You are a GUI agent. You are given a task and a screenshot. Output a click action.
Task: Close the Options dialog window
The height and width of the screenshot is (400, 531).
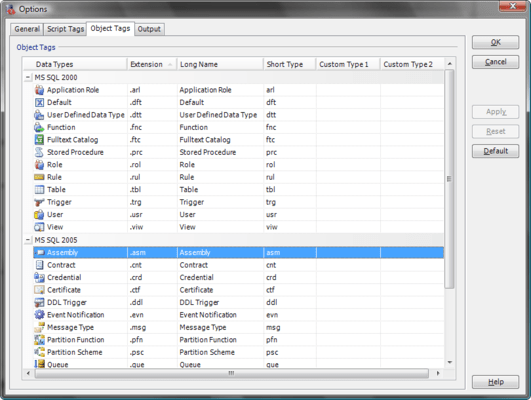[513, 6]
